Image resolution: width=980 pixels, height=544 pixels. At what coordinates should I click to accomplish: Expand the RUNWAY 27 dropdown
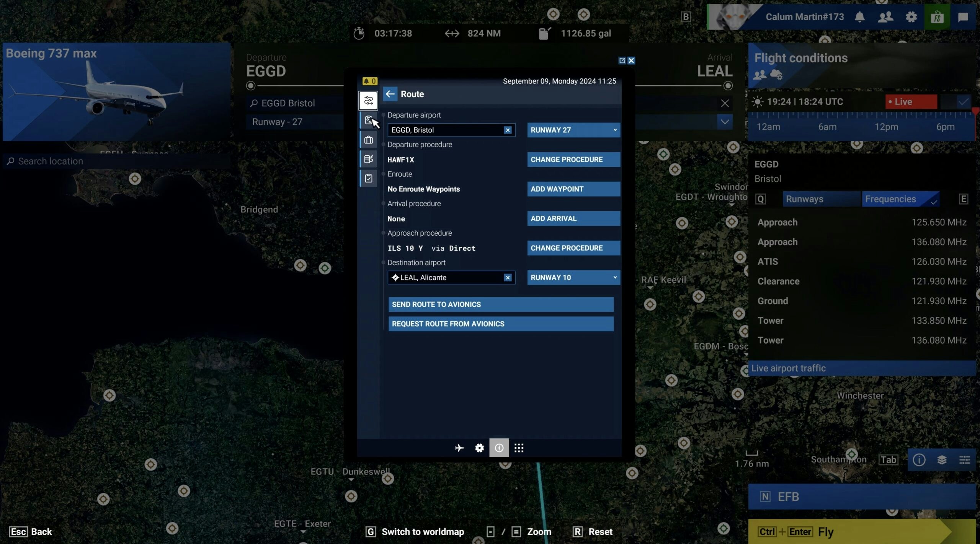(573, 130)
